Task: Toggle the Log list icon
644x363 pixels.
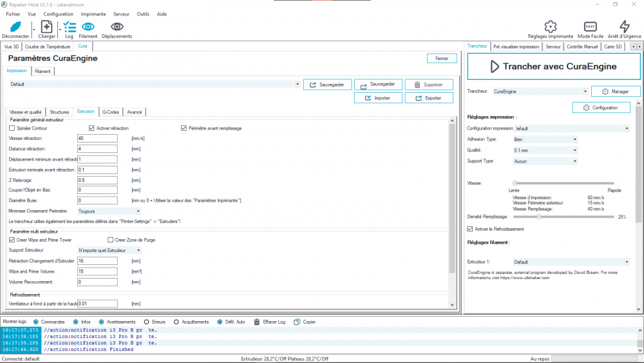Action: click(x=70, y=27)
